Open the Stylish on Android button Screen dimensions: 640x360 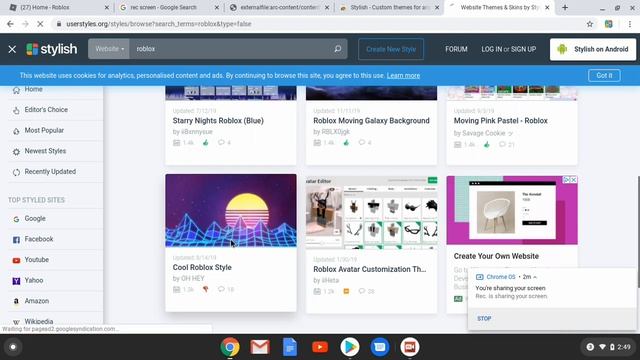click(x=593, y=49)
